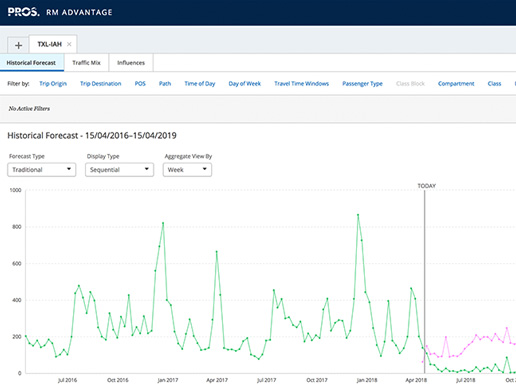Filter by Path
The height and width of the screenshot is (389, 516).
(x=165, y=84)
